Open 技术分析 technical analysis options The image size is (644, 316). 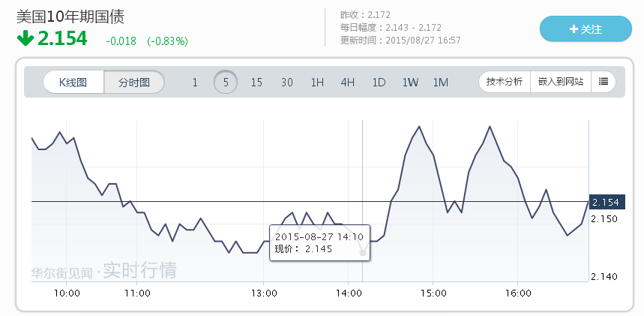point(505,82)
